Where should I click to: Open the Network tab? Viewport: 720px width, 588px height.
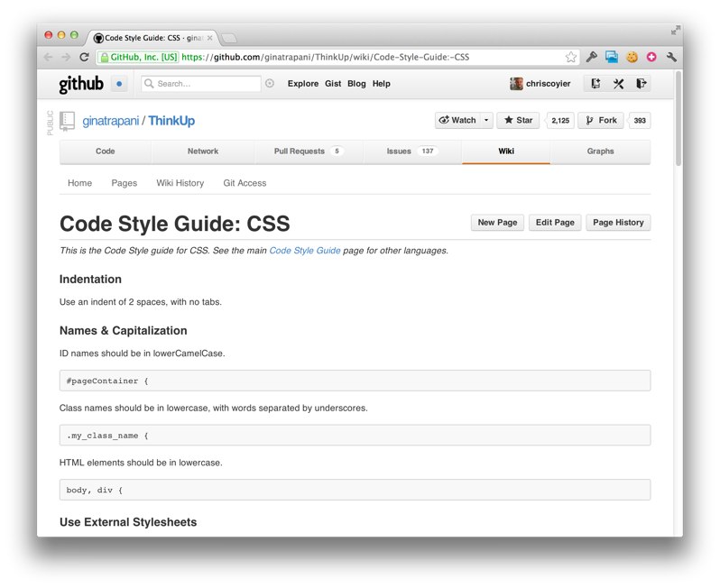(x=203, y=152)
